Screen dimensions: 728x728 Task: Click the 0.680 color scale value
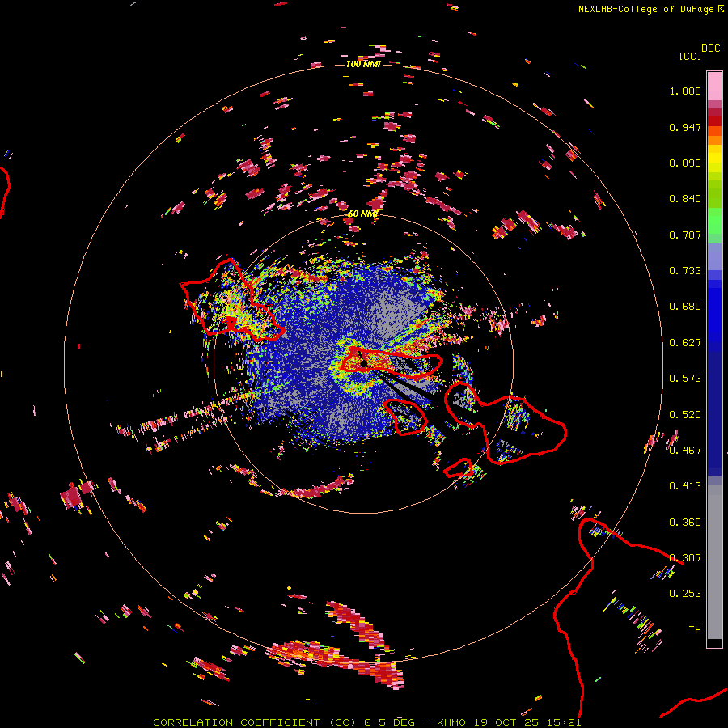coord(685,307)
